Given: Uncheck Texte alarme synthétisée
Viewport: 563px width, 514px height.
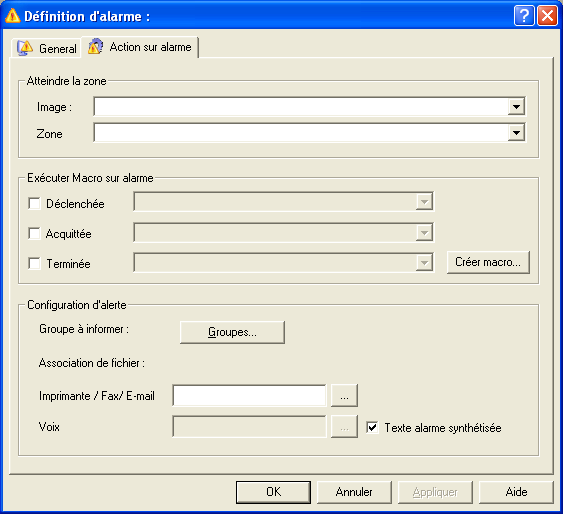Looking at the screenshot, I should coord(372,427).
